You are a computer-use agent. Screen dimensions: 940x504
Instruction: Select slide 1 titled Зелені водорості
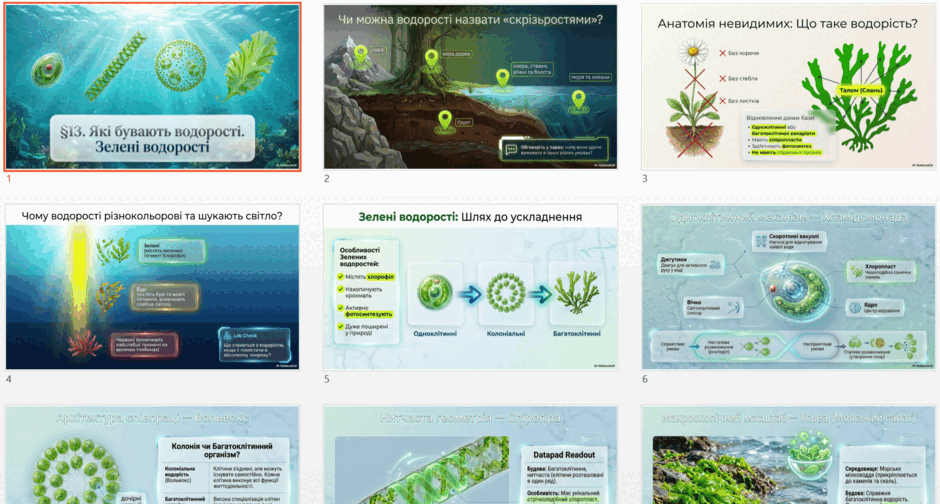[x=153, y=87]
